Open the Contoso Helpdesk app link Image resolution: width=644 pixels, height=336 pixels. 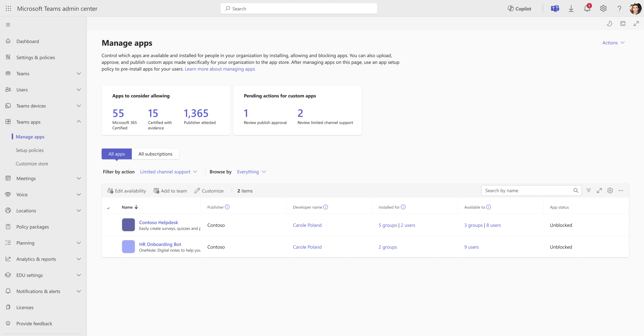click(x=158, y=222)
